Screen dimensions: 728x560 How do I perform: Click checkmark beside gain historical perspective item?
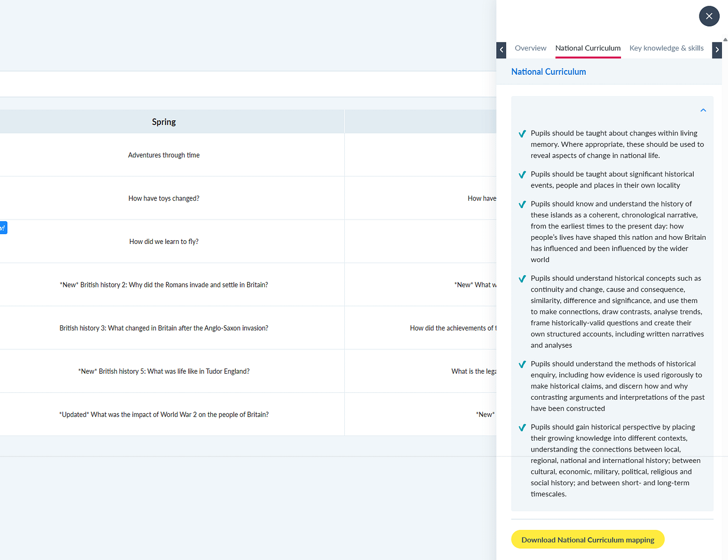[522, 428]
